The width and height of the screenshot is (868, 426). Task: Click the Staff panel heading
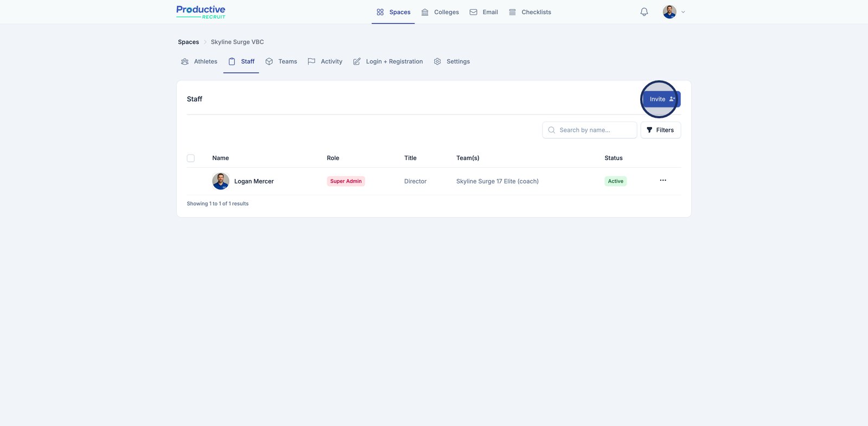pyautogui.click(x=194, y=99)
